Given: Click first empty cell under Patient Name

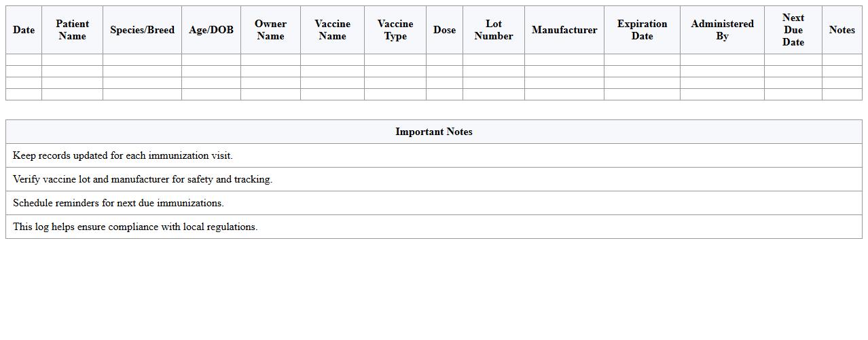Looking at the screenshot, I should (72, 60).
